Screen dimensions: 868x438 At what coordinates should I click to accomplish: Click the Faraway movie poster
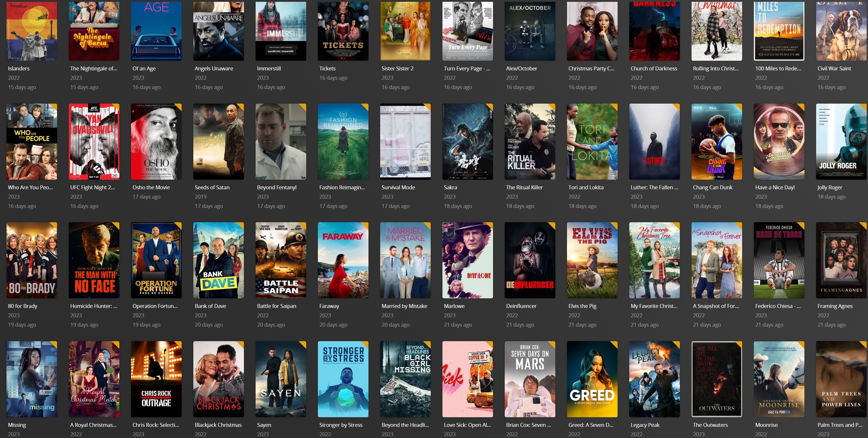343,260
